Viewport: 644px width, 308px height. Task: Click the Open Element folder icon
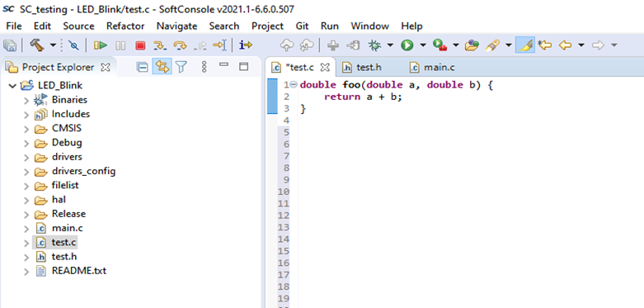coord(472,45)
